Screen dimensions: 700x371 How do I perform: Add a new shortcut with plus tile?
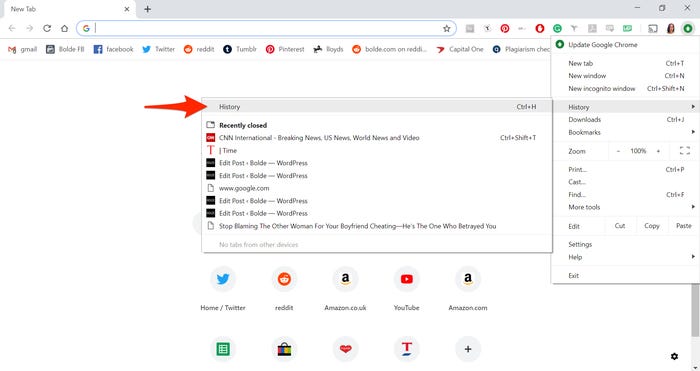(x=467, y=349)
